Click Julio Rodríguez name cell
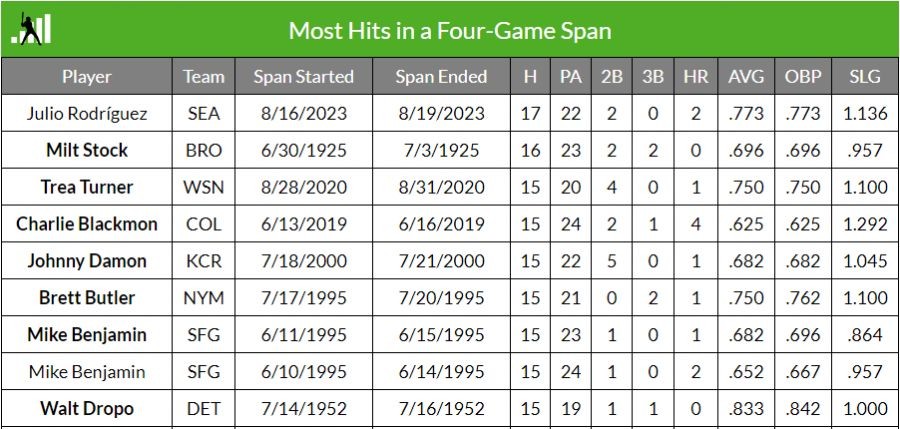This screenshot has height=429, width=900. tap(87, 113)
